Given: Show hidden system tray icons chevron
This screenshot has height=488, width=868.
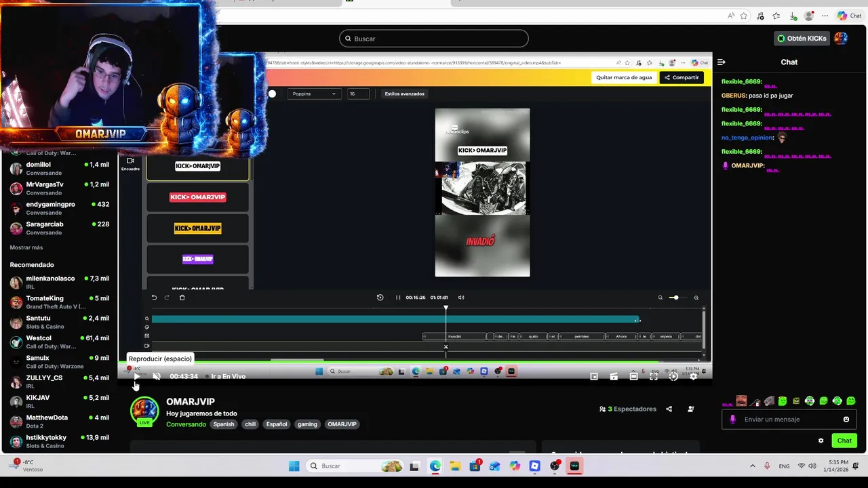Looking at the screenshot, I should pyautogui.click(x=752, y=466).
